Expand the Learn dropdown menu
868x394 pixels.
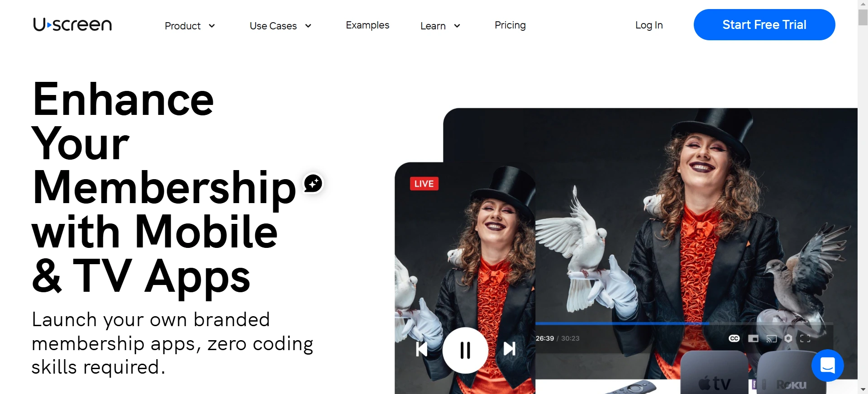pyautogui.click(x=440, y=26)
